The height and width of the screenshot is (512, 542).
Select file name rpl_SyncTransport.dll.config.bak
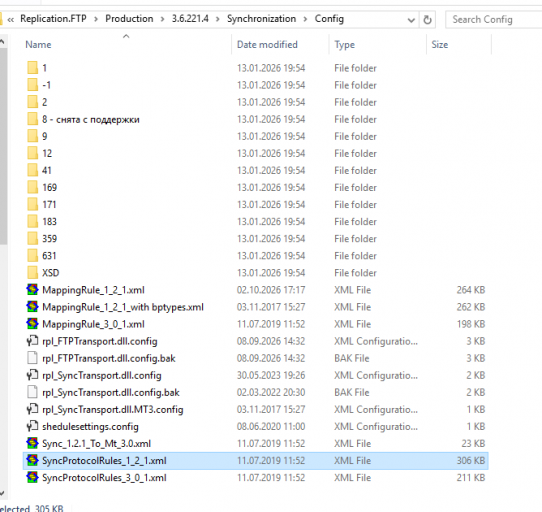pyautogui.click(x=111, y=392)
